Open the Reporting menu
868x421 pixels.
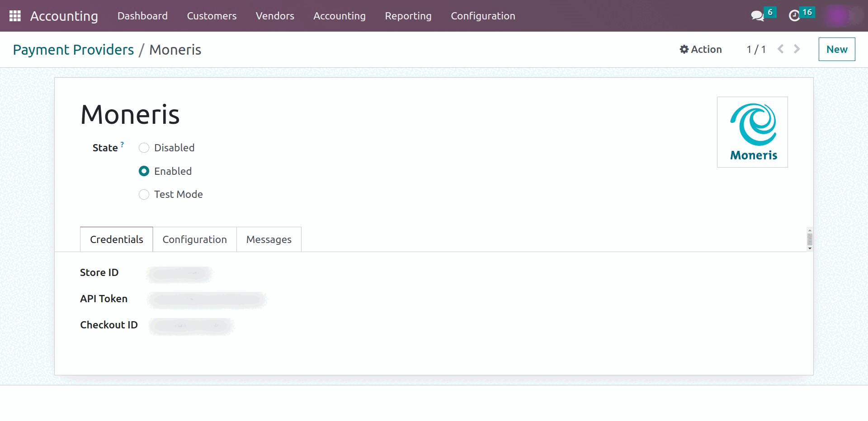[408, 16]
